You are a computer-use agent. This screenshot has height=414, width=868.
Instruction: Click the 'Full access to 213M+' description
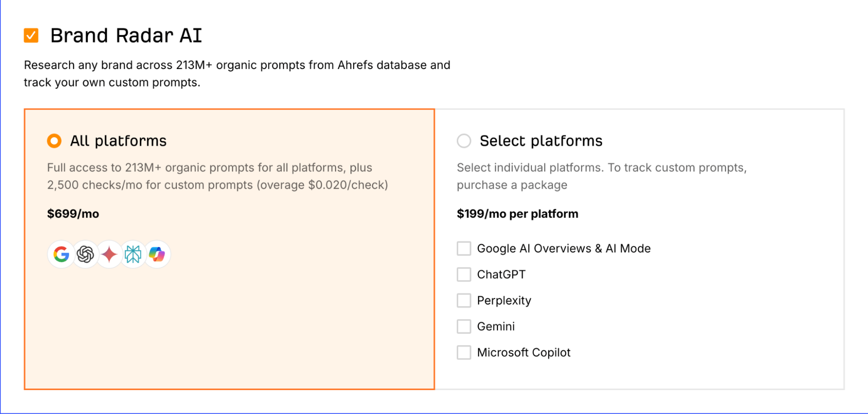click(218, 177)
